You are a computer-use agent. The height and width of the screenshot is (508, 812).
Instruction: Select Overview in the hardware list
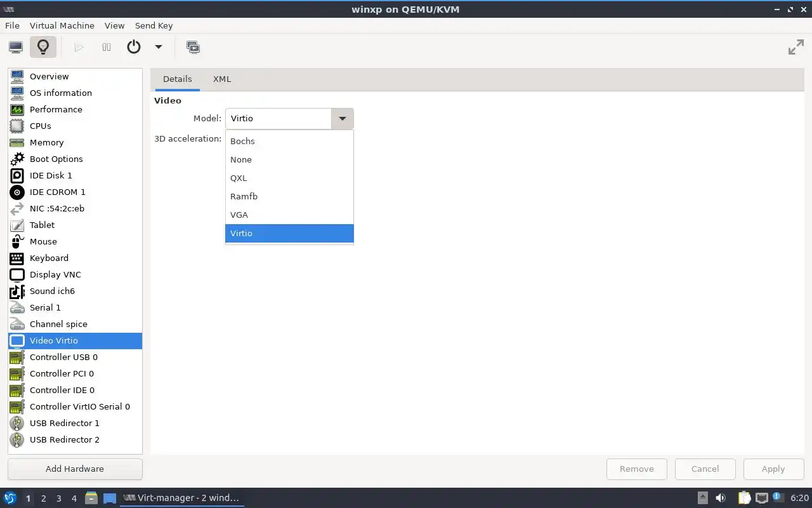coord(75,76)
